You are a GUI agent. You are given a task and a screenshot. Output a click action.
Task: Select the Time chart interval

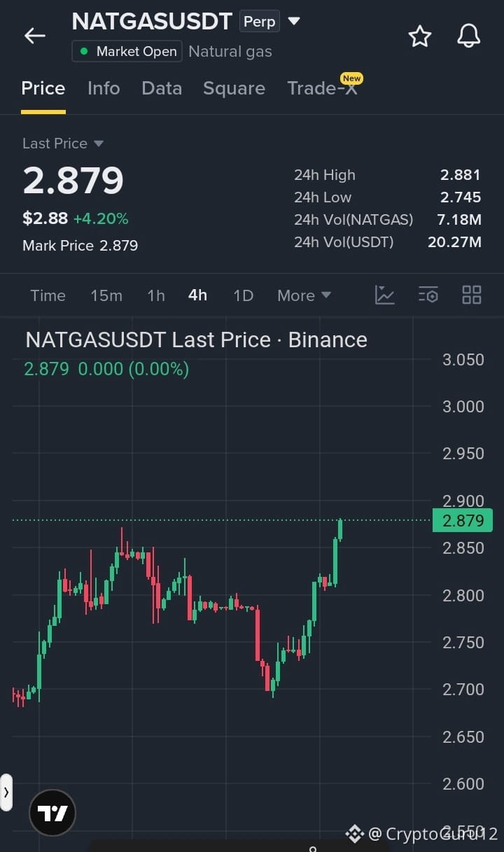[48, 295]
